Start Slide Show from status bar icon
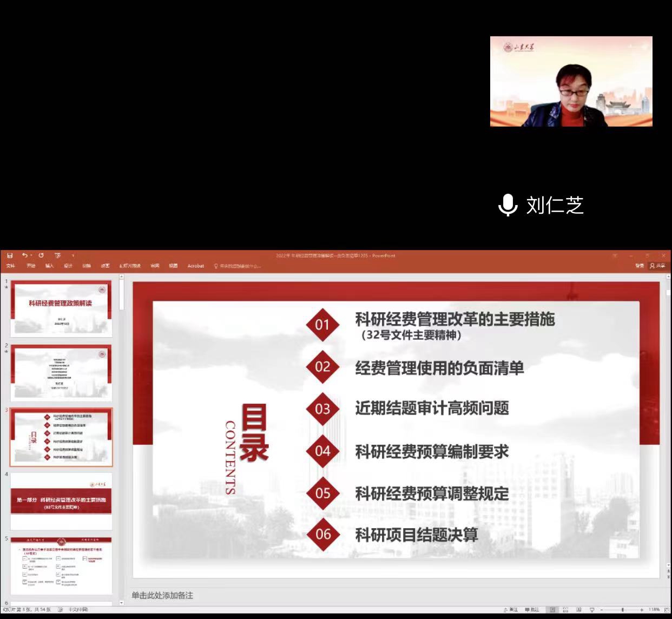 click(x=592, y=610)
